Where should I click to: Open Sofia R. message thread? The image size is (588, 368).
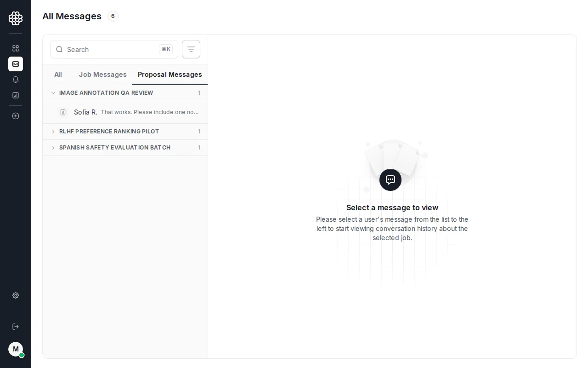pyautogui.click(x=125, y=112)
